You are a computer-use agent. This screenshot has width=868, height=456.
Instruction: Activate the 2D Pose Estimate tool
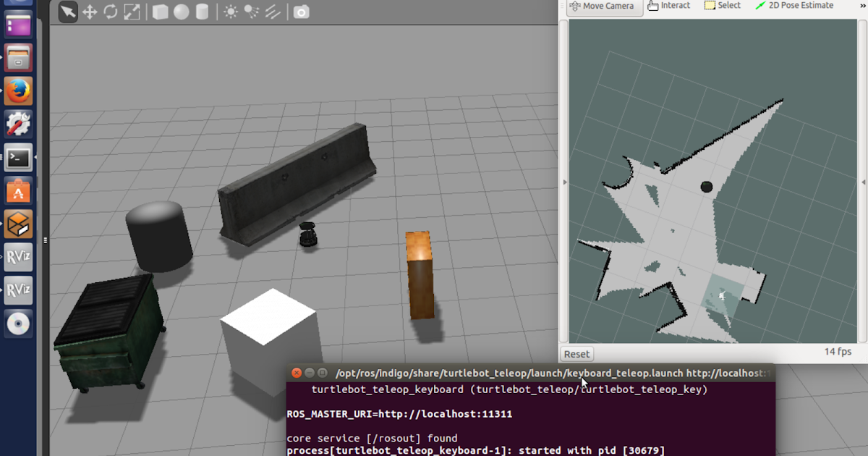click(794, 6)
